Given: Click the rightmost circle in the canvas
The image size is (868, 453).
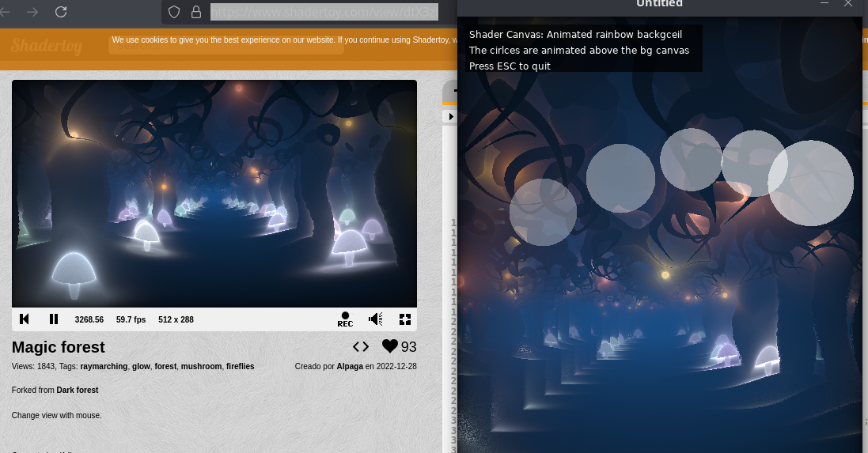Looking at the screenshot, I should [x=810, y=183].
